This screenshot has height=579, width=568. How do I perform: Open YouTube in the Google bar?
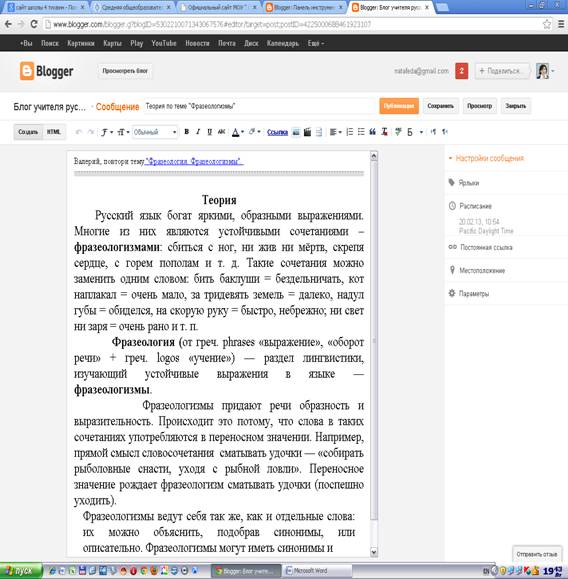(164, 43)
